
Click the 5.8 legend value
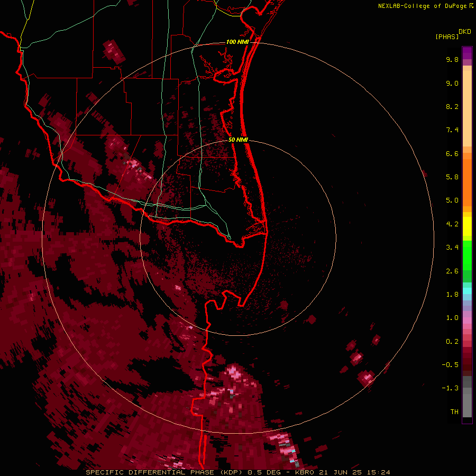click(452, 177)
